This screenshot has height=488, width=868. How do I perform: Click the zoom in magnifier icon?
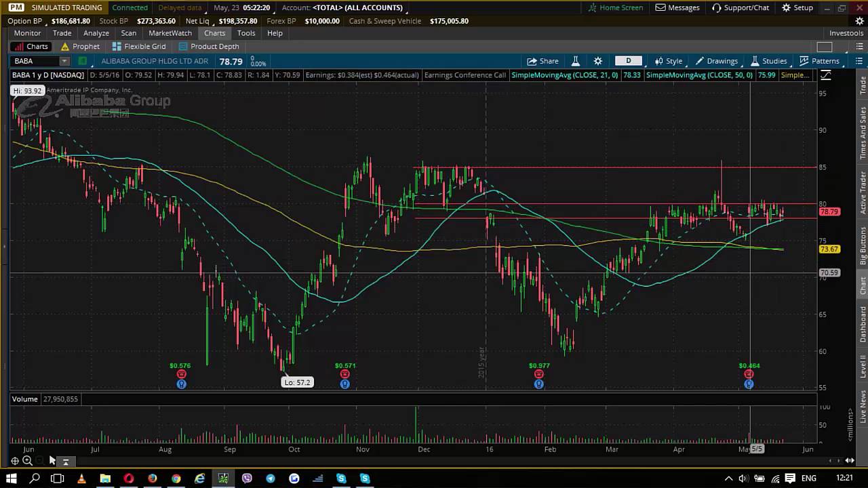(27, 461)
